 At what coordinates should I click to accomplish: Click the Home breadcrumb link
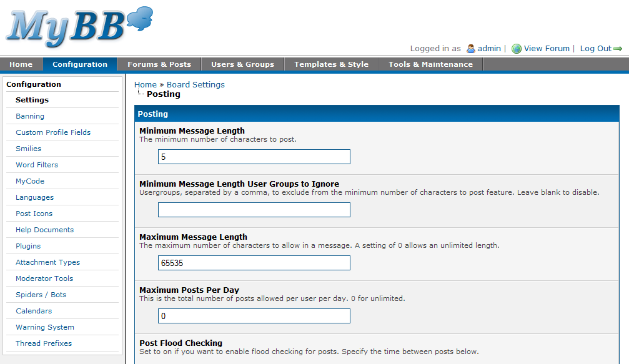(x=145, y=85)
